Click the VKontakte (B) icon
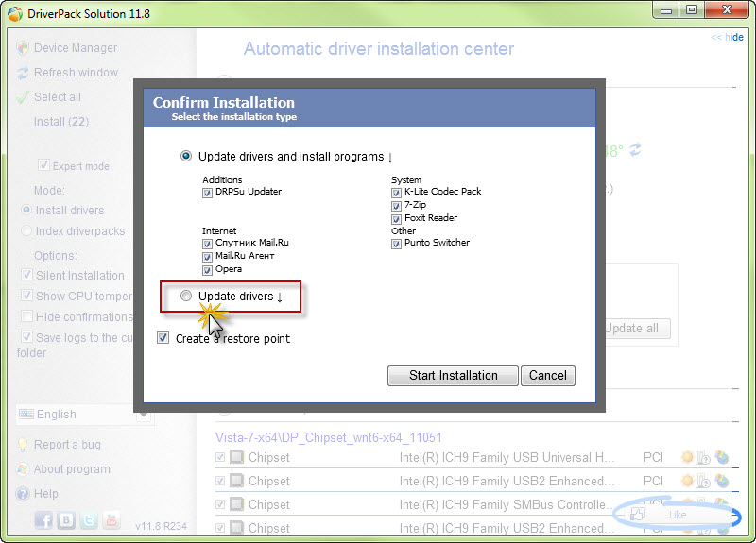 66,520
